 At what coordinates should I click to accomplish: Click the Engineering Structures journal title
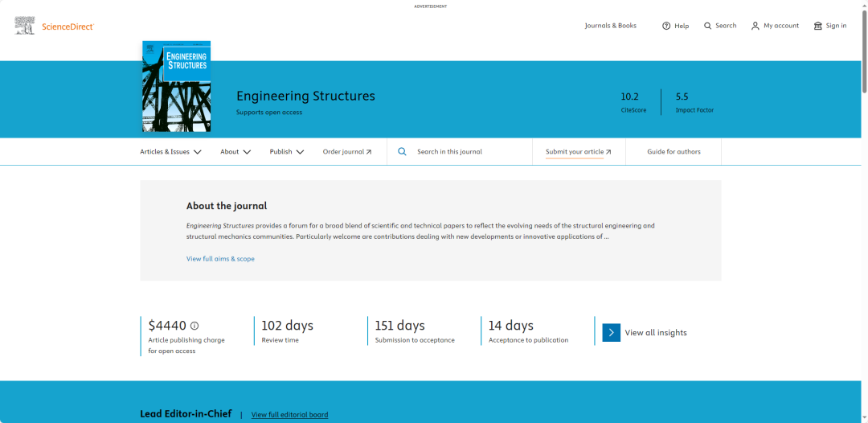pyautogui.click(x=305, y=96)
